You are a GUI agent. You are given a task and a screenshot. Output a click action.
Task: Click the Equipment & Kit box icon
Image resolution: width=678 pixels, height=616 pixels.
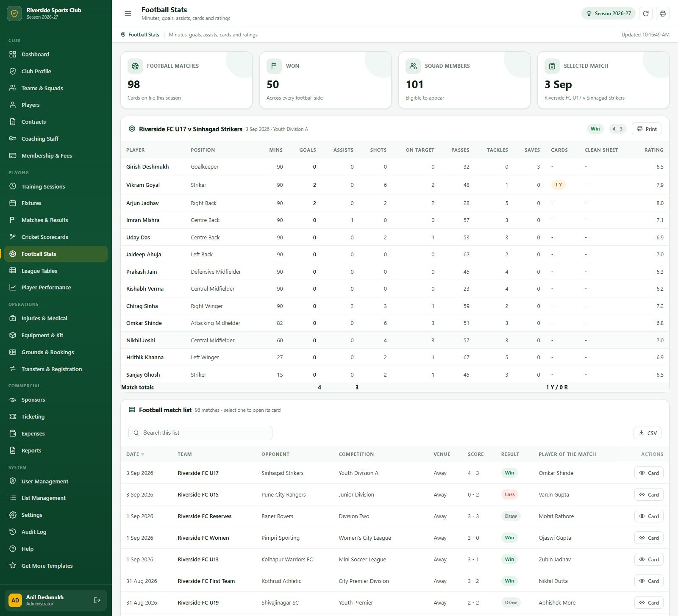pyautogui.click(x=13, y=335)
